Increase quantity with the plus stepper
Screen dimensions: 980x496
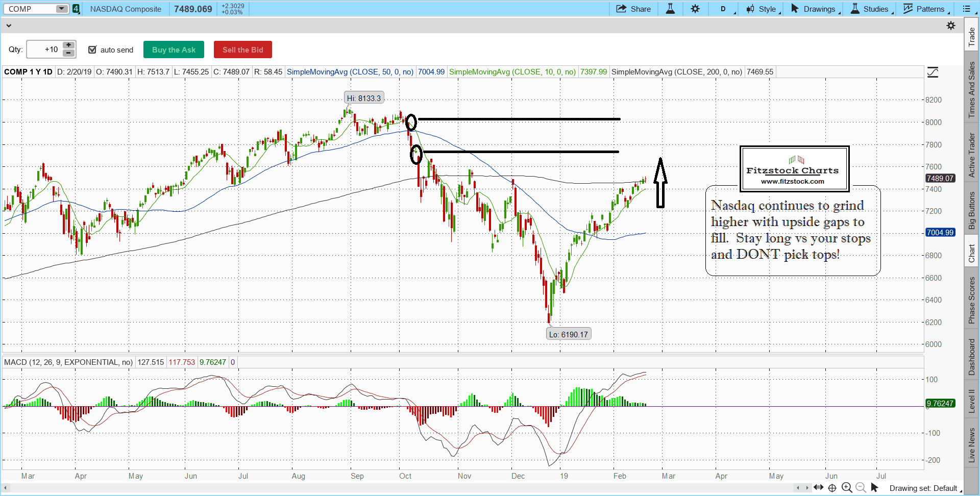coord(68,45)
